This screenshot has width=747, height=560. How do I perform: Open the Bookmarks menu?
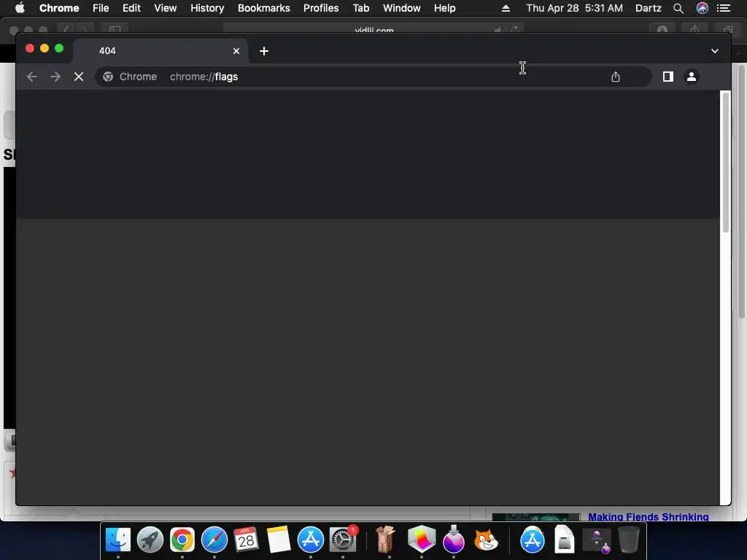(264, 8)
